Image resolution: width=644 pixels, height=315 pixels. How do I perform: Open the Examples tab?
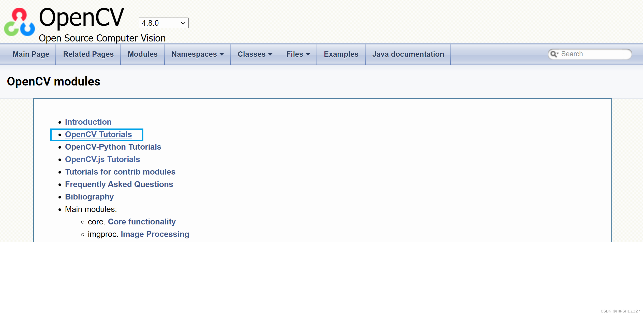(x=341, y=54)
